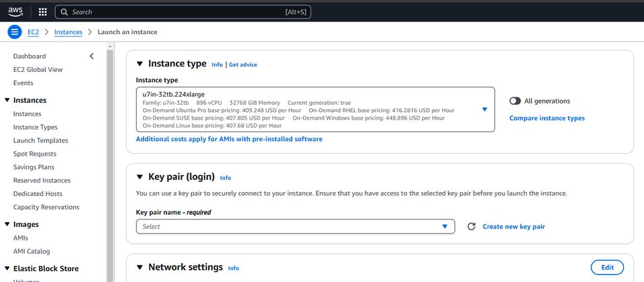
Task: Open EC2 Global View
Action: click(38, 69)
